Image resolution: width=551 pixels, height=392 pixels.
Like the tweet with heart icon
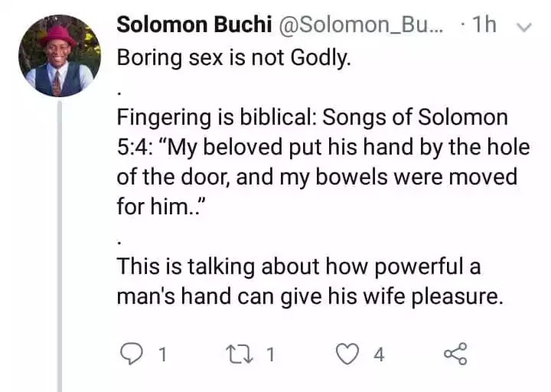coord(347,354)
